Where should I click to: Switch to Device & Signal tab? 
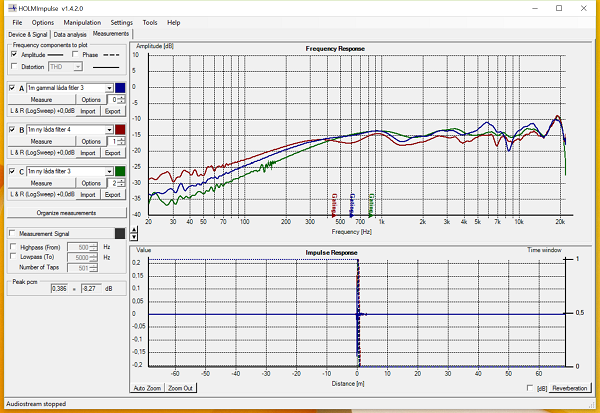[28, 34]
